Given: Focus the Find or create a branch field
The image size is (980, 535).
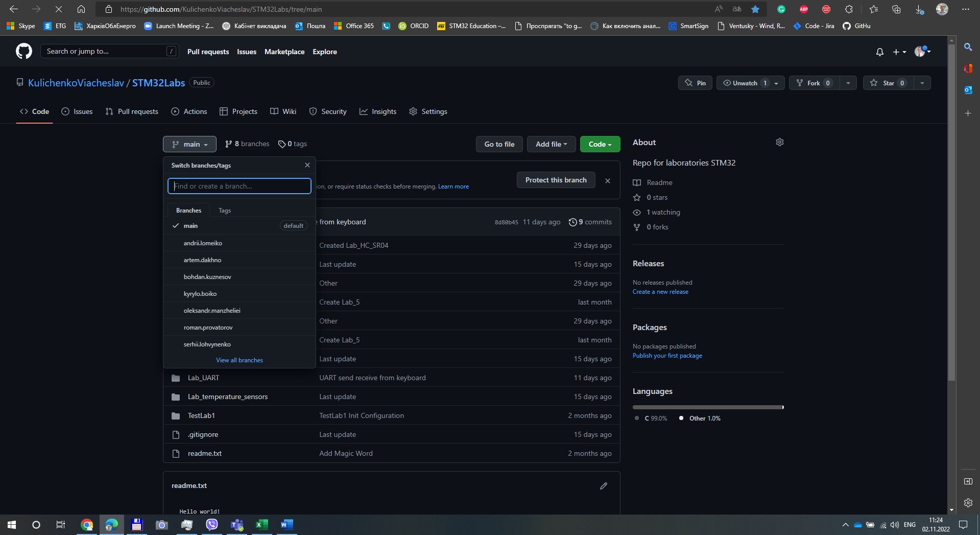Looking at the screenshot, I should (x=240, y=186).
